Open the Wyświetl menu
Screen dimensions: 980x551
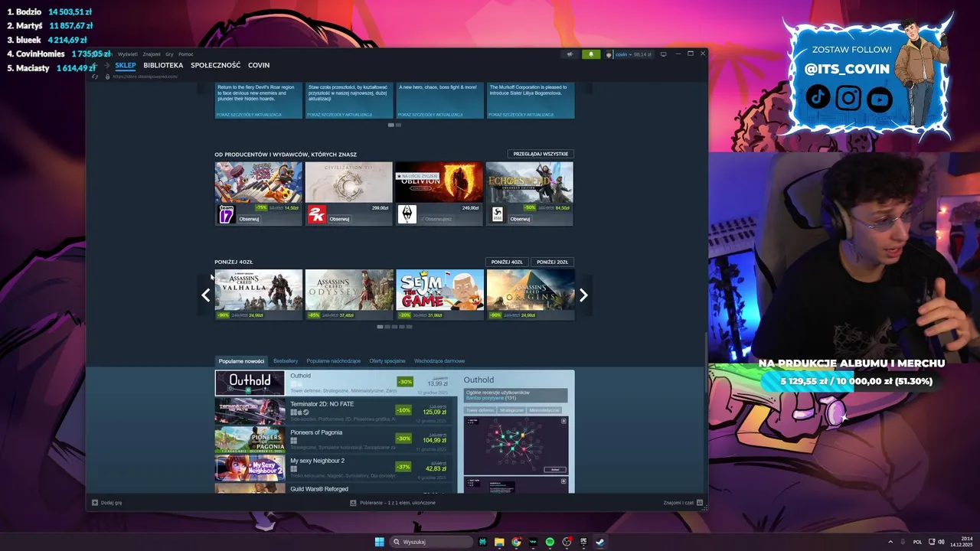click(128, 54)
